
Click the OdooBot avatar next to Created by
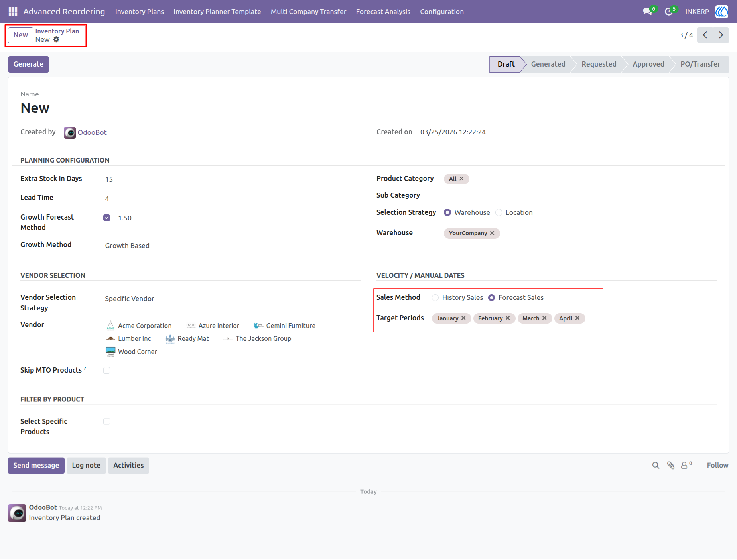tap(70, 132)
